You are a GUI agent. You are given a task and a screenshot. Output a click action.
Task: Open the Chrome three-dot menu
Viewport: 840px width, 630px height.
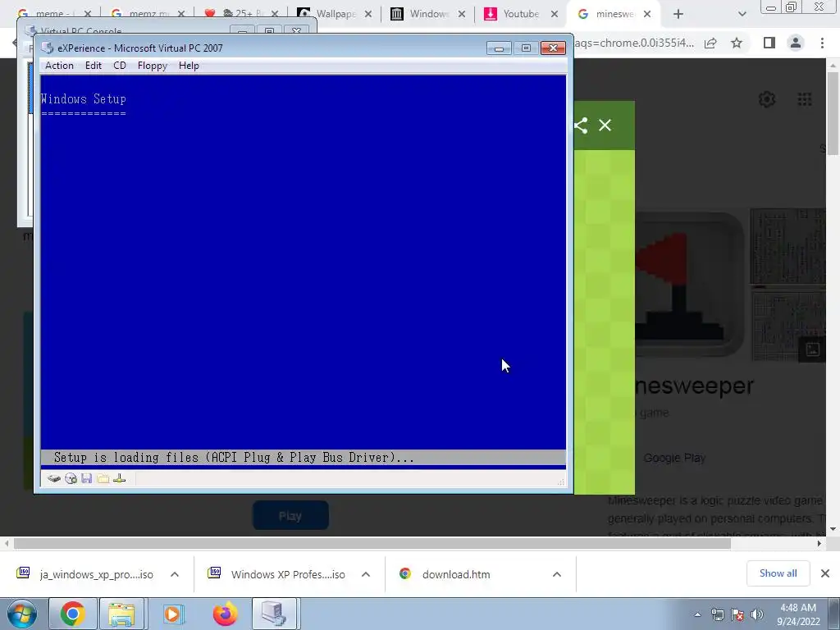point(822,43)
